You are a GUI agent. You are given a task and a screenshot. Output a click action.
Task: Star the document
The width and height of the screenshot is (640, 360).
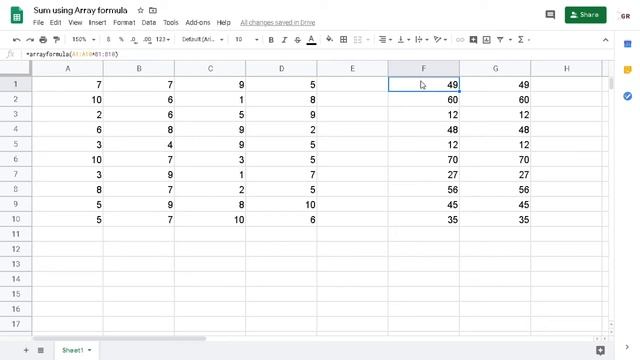click(x=140, y=10)
